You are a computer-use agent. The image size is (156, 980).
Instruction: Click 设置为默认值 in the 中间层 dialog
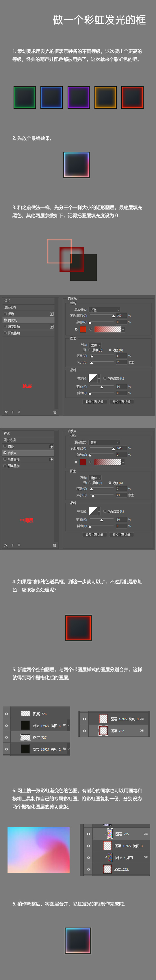tap(94, 534)
